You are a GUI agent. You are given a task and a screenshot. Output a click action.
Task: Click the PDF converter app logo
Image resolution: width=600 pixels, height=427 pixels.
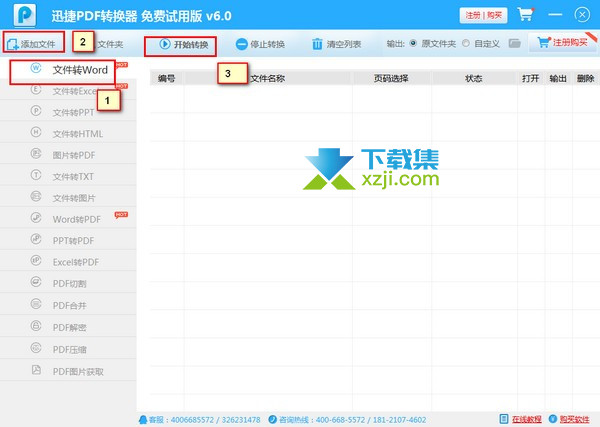[x=24, y=15]
